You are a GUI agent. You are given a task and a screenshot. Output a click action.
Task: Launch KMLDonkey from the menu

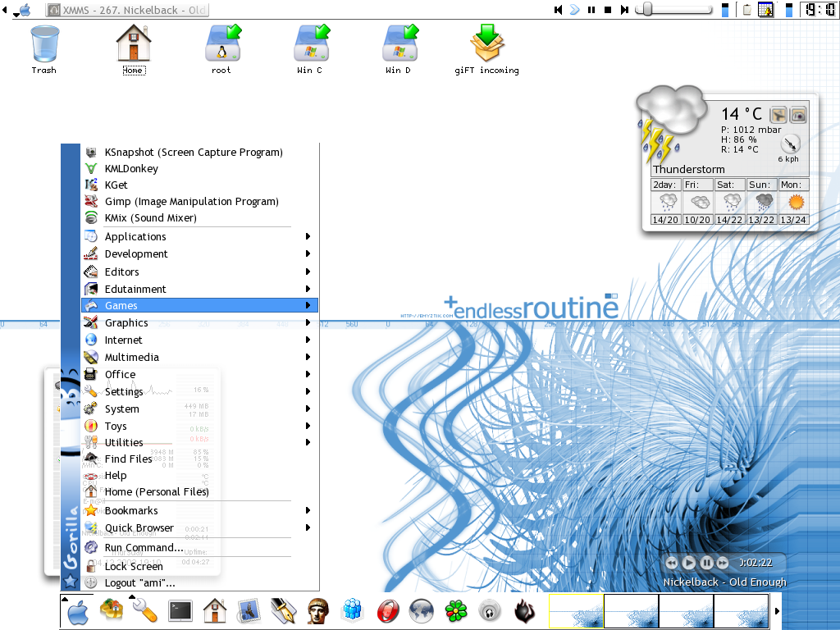pyautogui.click(x=199, y=168)
